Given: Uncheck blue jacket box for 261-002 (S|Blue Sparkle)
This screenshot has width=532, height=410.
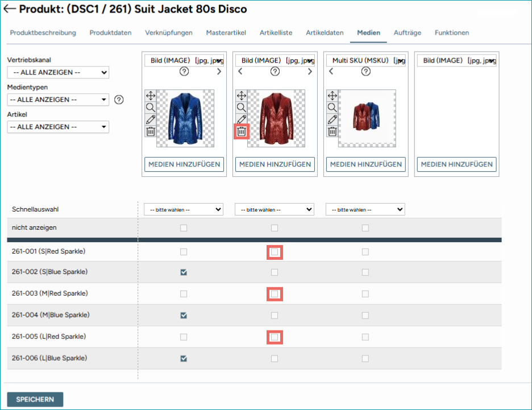Looking at the screenshot, I should click(184, 272).
